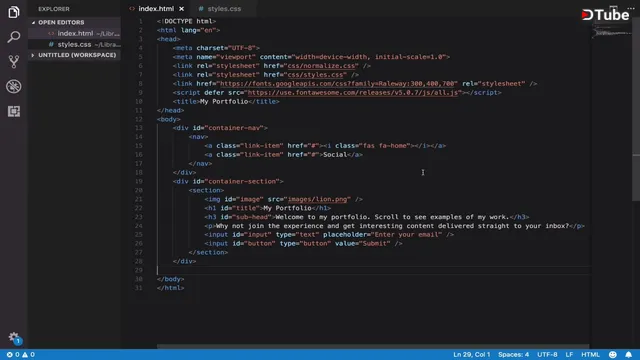
Task: Open the Google Fonts Raleway URL
Action: [x=338, y=84]
